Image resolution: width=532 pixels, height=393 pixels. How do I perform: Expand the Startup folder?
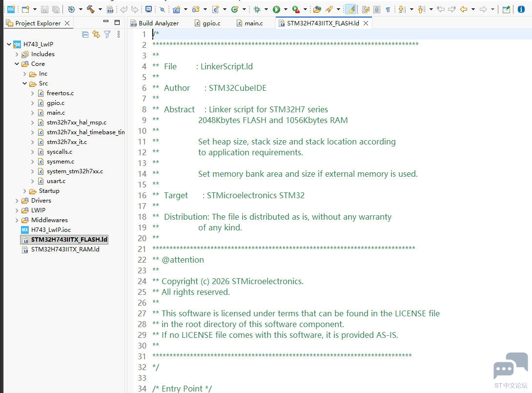[x=24, y=191]
